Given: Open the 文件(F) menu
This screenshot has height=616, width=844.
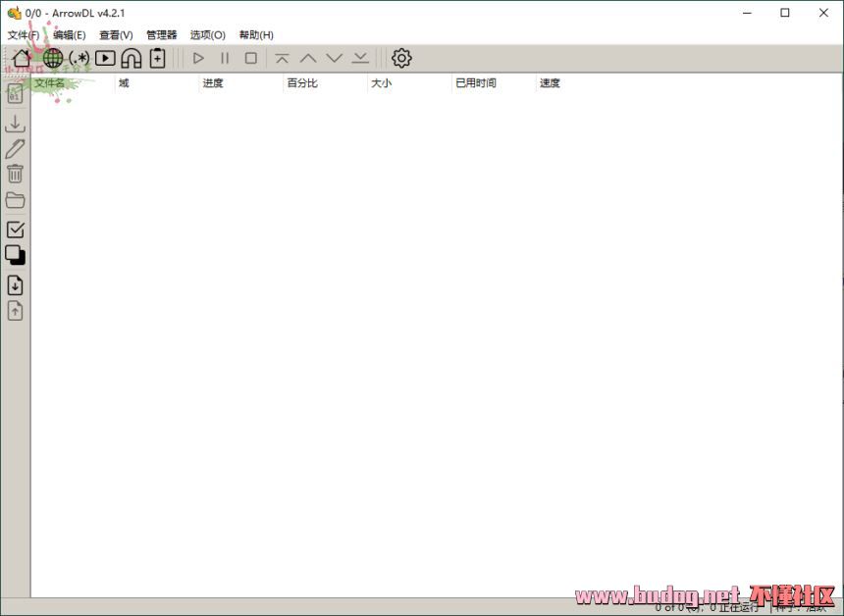Looking at the screenshot, I should [x=24, y=35].
